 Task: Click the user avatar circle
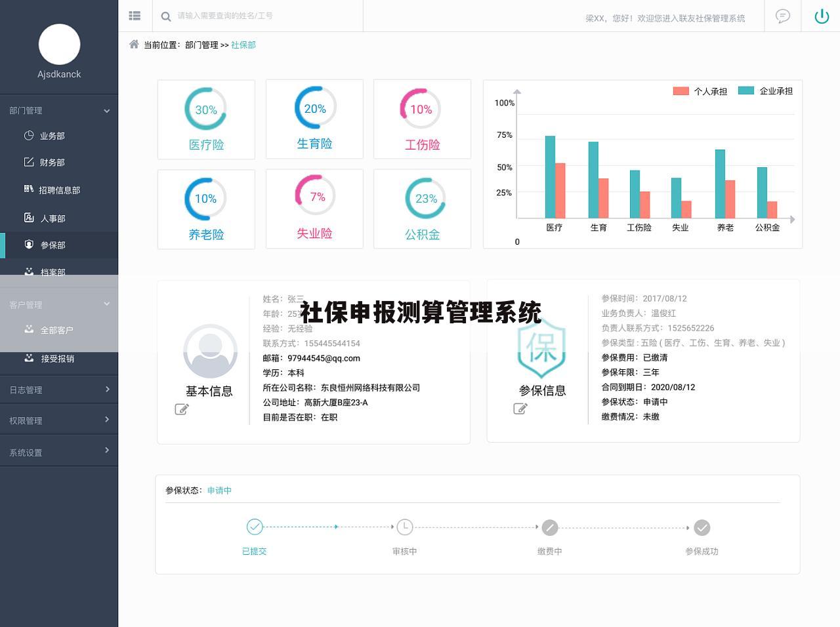coord(59,45)
